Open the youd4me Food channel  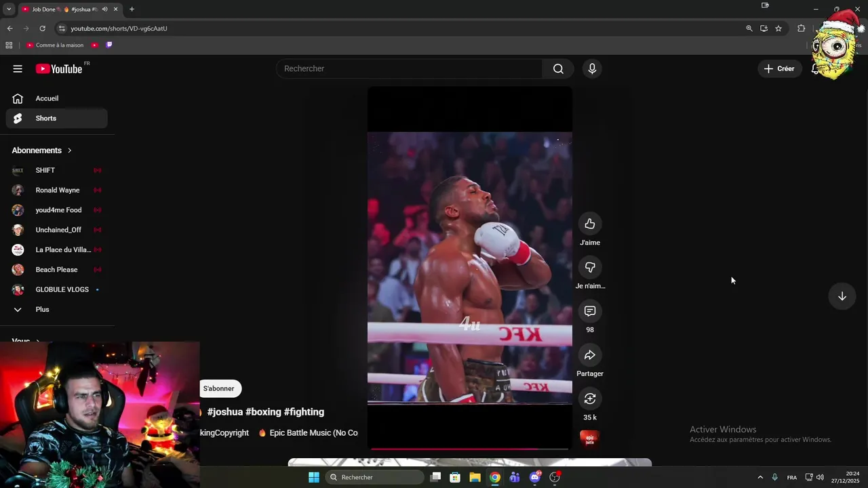pos(57,210)
